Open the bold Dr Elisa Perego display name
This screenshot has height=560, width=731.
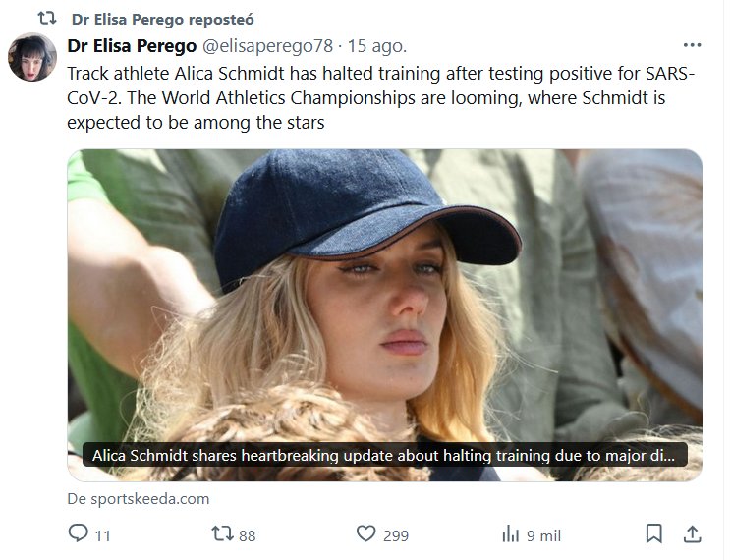click(x=131, y=46)
